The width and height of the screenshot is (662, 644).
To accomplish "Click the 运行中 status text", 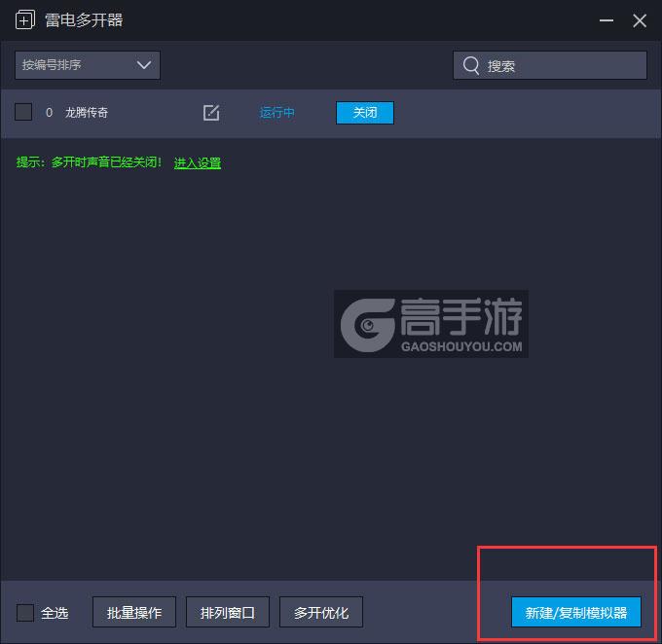I will click(276, 113).
